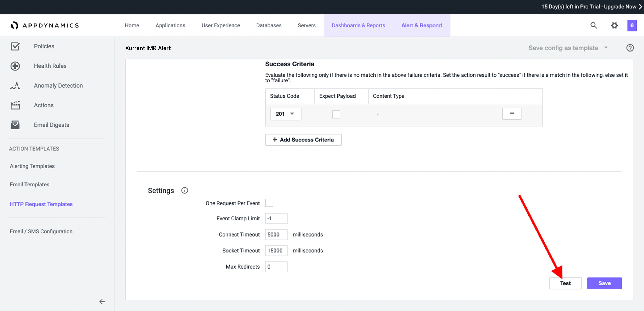Click the Policies checkmark icon
Screen dimensions: 644x311
[15, 46]
